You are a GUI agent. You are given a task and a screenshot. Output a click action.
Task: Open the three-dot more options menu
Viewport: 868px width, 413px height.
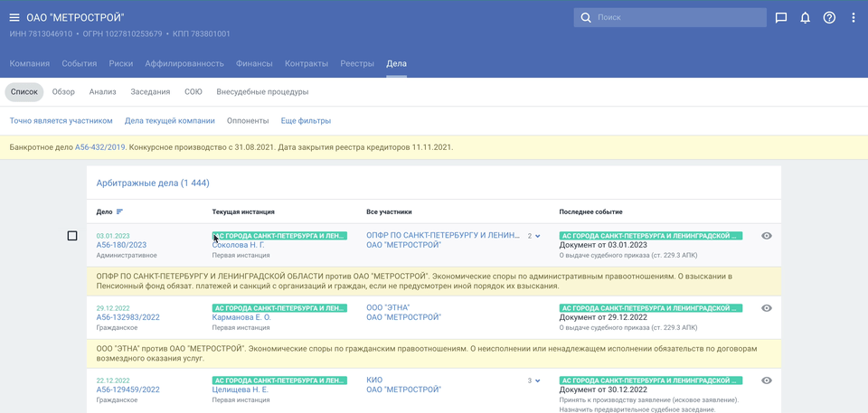(853, 18)
